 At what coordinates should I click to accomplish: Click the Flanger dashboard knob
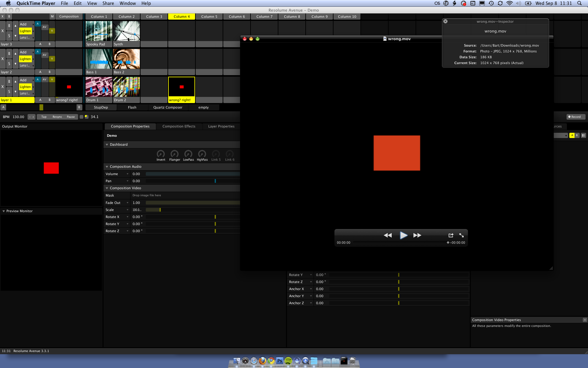[175, 154]
